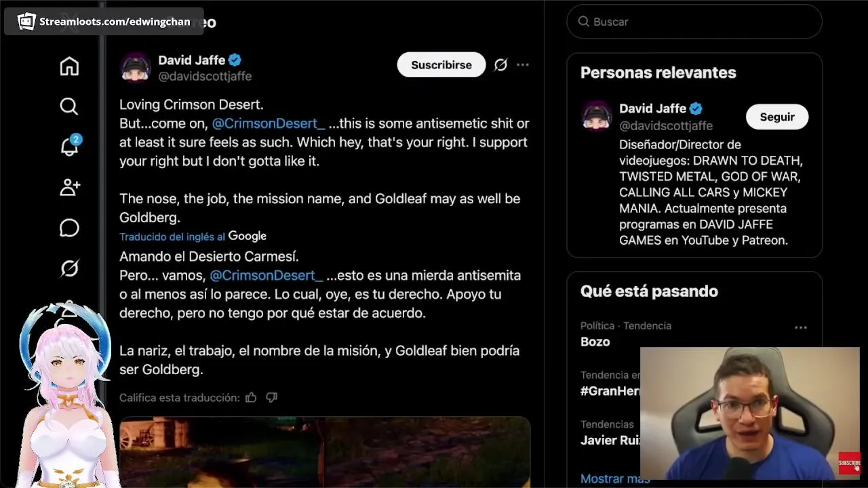
Task: Click the 'Qué está pasando' heading
Action: [649, 291]
